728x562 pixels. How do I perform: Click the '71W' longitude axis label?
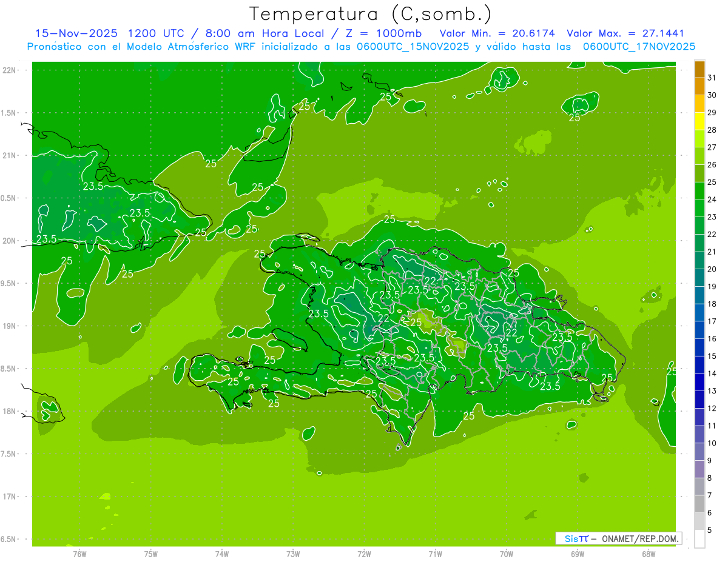click(435, 554)
